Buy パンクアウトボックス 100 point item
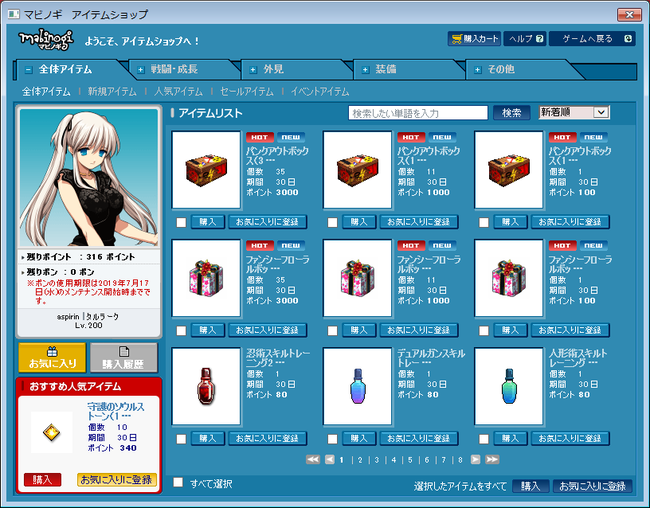This screenshot has height=508, width=650. 510,222
